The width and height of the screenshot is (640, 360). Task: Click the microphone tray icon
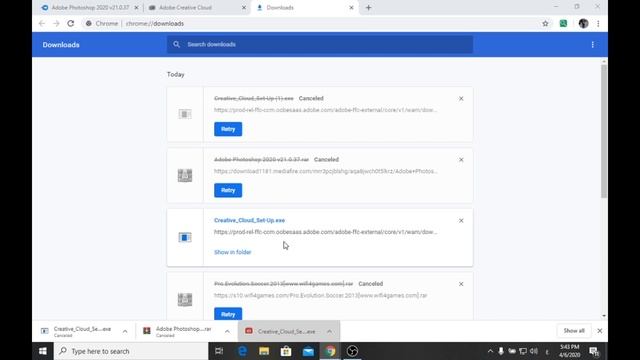pyautogui.click(x=501, y=351)
